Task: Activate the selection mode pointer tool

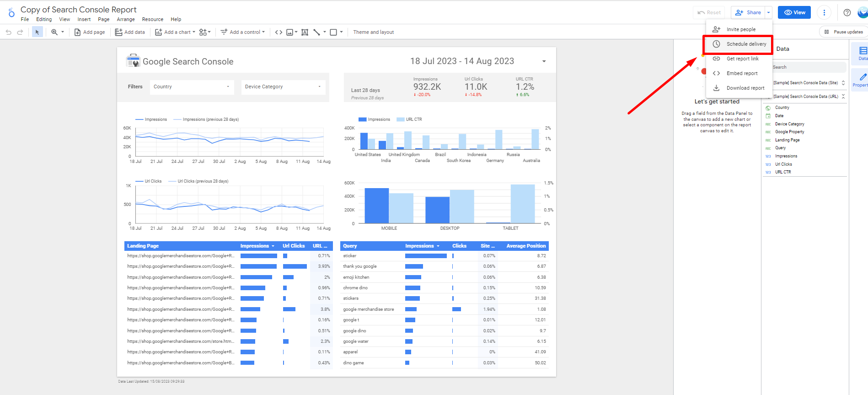Action: click(x=37, y=32)
